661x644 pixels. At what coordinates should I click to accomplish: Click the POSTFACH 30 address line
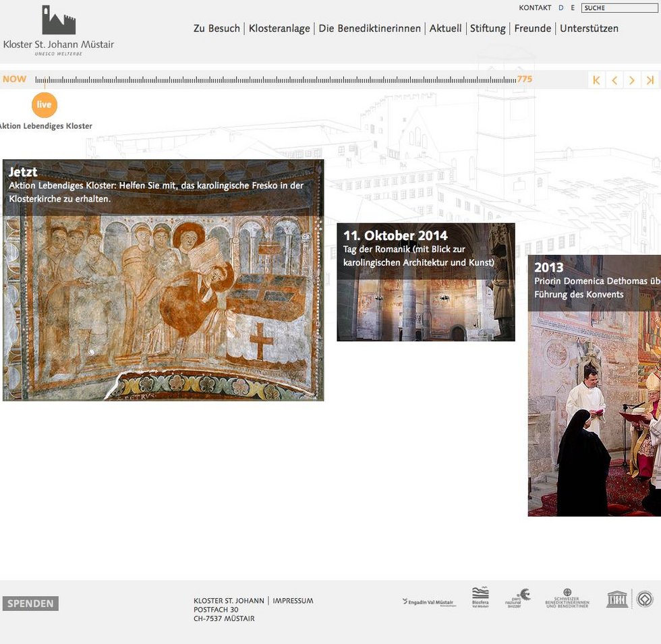tap(216, 610)
